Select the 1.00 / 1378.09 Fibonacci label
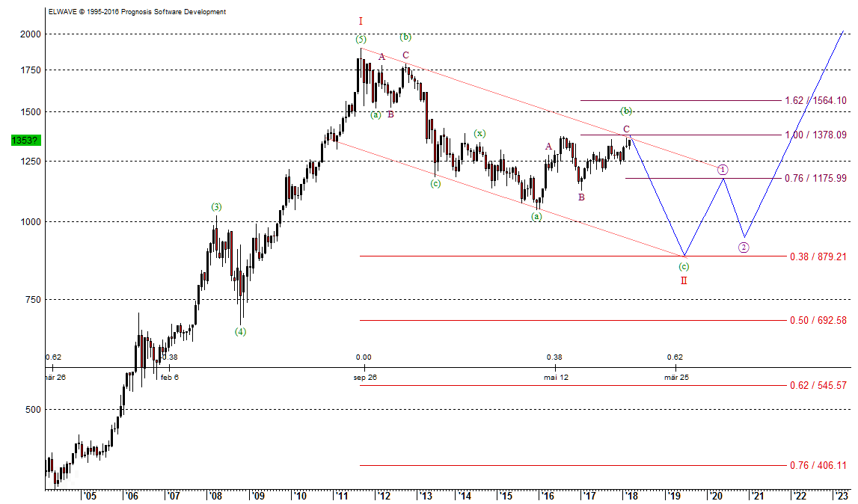This screenshot has width=858, height=504. pos(815,135)
